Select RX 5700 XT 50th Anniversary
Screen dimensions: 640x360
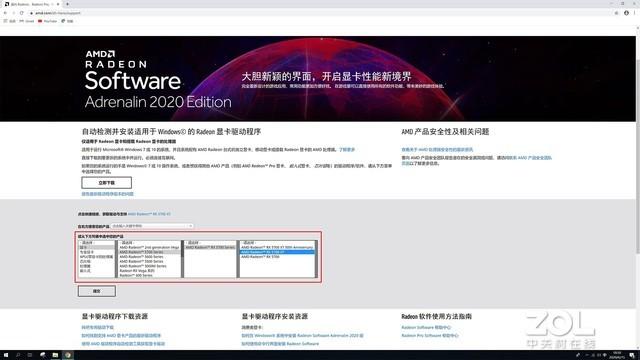point(277,247)
